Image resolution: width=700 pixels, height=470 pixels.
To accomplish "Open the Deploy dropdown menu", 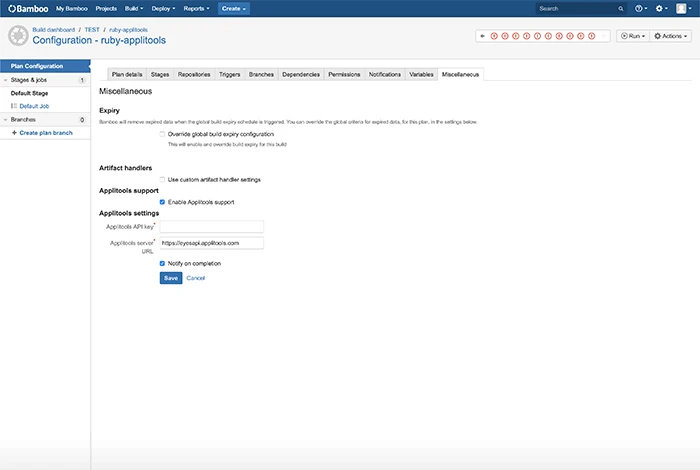I will [x=163, y=8].
